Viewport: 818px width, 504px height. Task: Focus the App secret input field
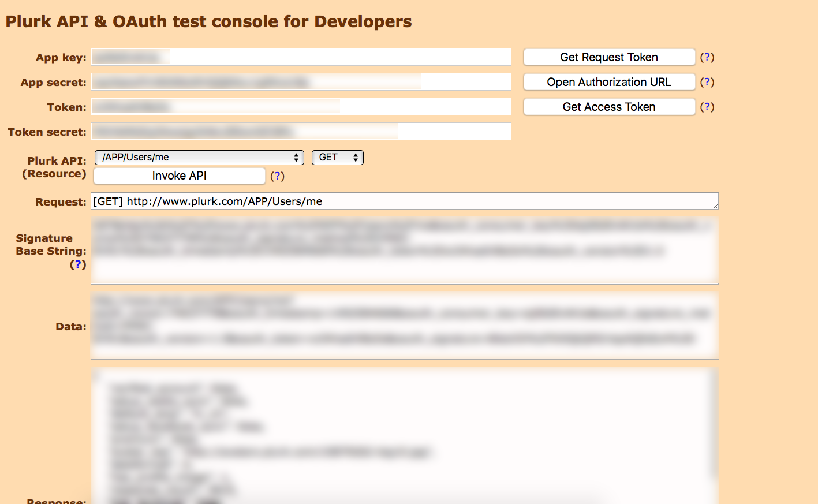coord(301,82)
